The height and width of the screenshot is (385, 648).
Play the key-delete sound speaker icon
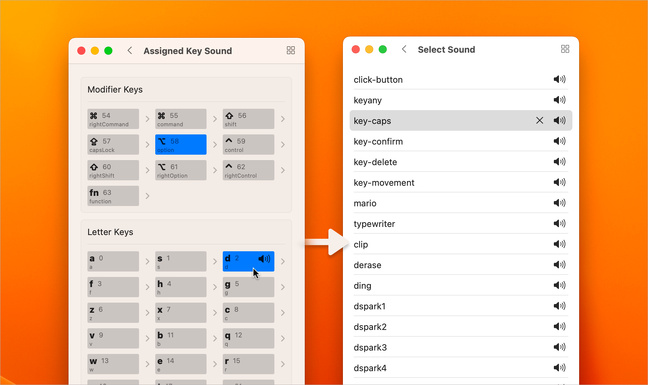tap(560, 162)
